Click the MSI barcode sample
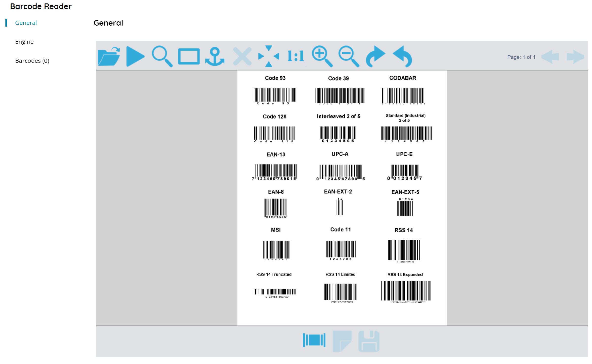 (x=277, y=250)
